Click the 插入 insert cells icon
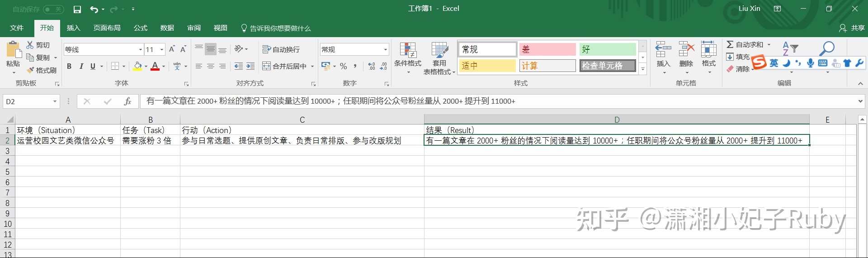The height and width of the screenshot is (258, 868). click(x=663, y=50)
